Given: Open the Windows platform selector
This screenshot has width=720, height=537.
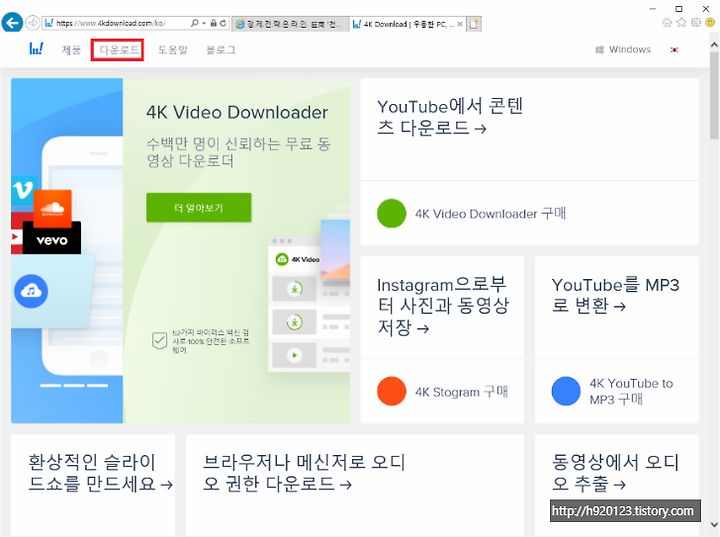Looking at the screenshot, I should [623, 50].
